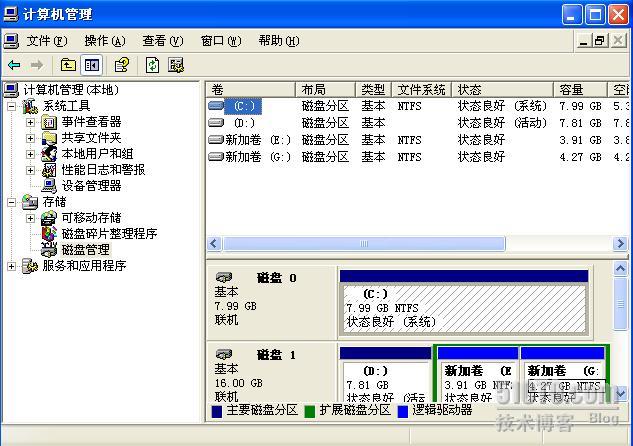
Task: Collapse the 系统工具 tree node
Action: click(x=12, y=106)
